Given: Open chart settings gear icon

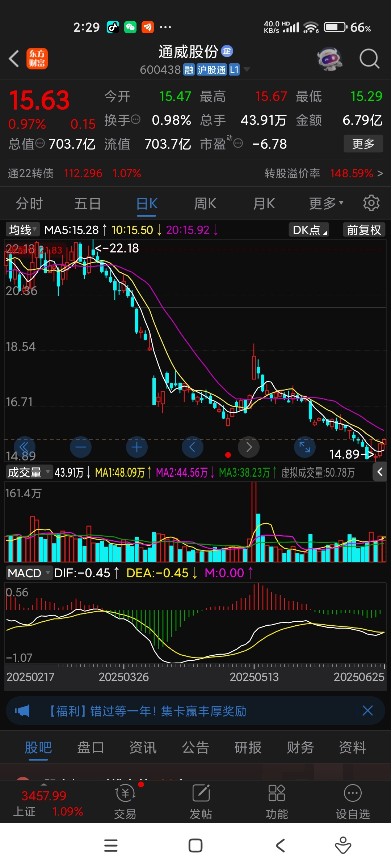Looking at the screenshot, I should click(371, 203).
